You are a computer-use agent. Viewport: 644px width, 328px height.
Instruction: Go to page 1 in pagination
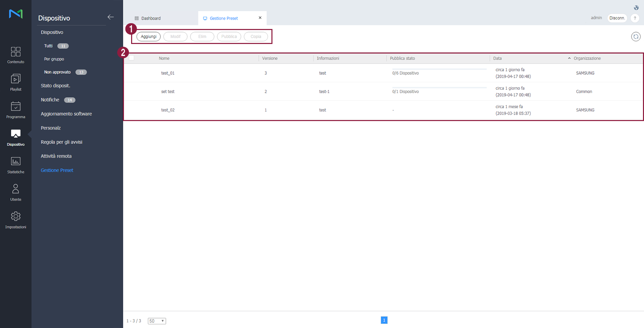(x=384, y=320)
